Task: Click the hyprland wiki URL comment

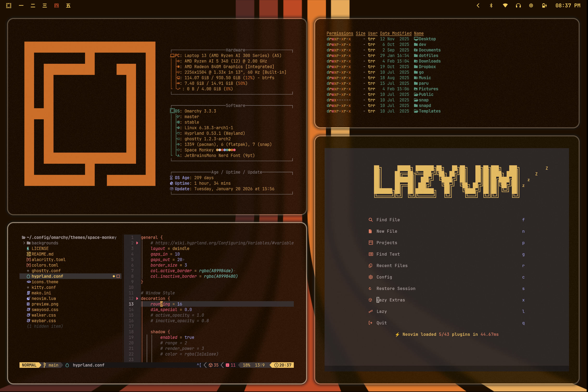Action: 222,243
